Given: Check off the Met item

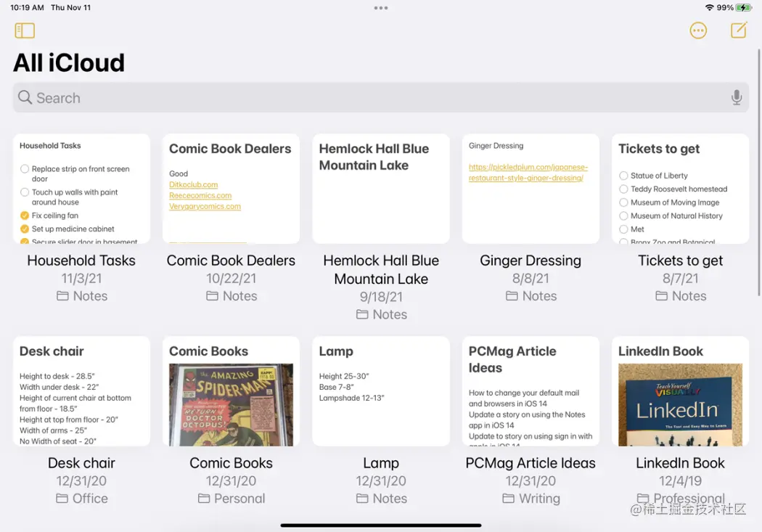Looking at the screenshot, I should pos(623,229).
